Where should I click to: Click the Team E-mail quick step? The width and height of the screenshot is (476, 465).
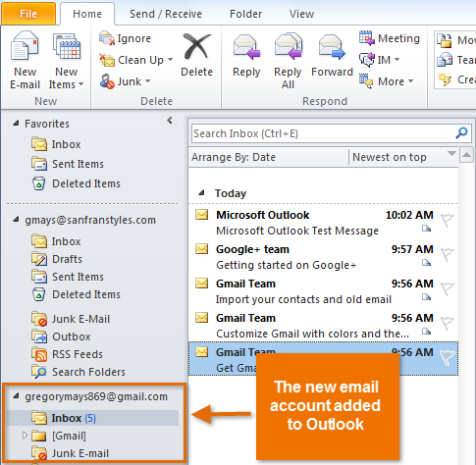(456, 60)
